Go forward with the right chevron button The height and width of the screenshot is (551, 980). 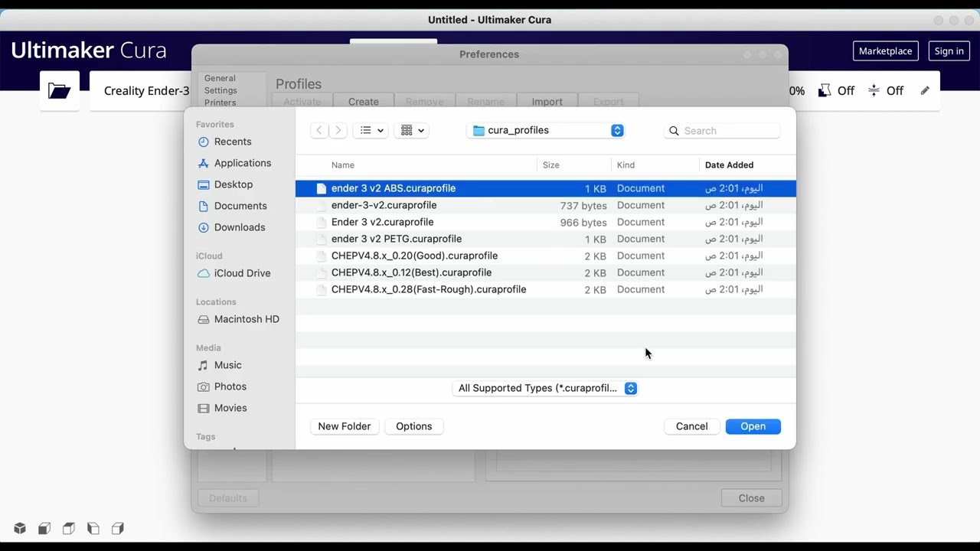(x=338, y=130)
